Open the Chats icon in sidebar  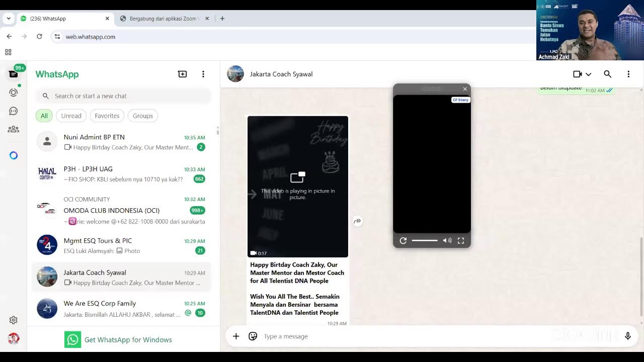[14, 74]
